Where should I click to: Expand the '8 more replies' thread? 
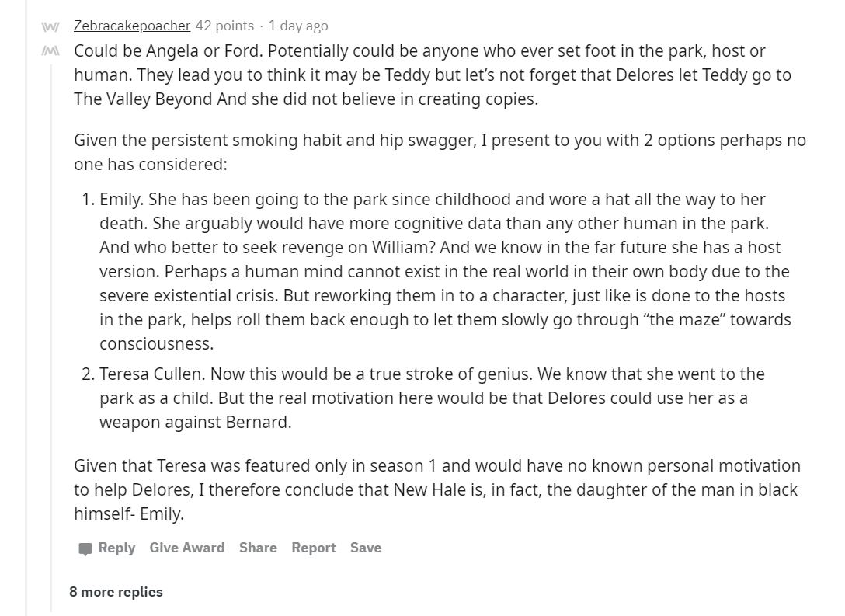[116, 592]
